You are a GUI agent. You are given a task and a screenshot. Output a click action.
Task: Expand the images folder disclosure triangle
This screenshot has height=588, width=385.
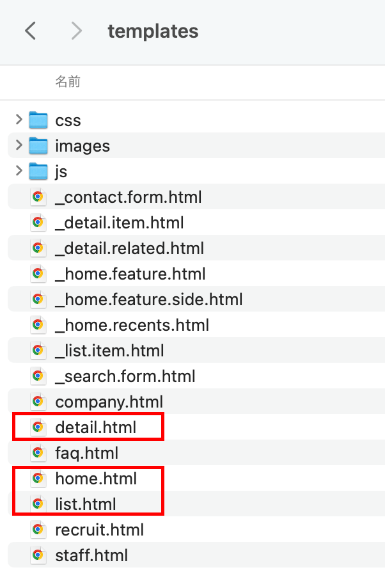click(x=19, y=145)
